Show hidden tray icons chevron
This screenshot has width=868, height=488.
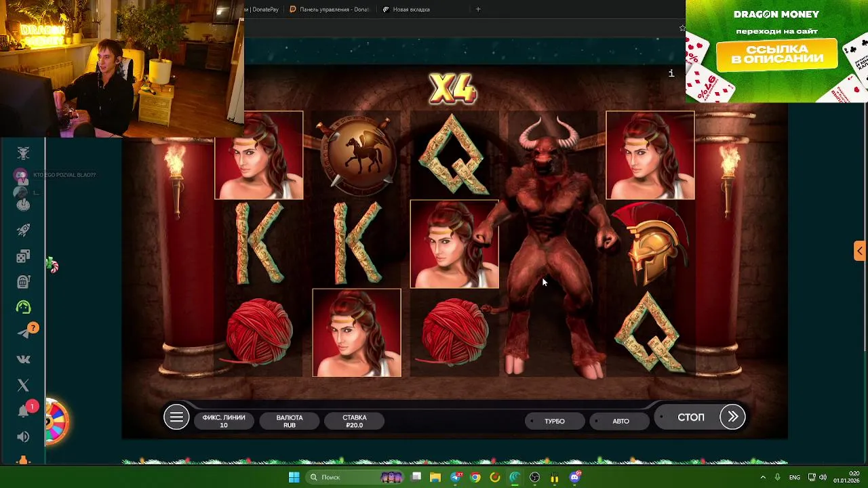coord(763,477)
